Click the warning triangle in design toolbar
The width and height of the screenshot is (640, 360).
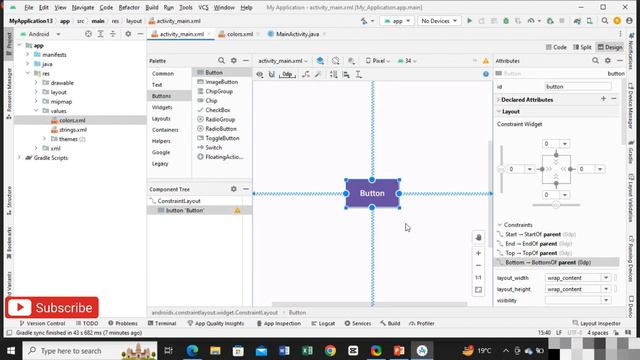click(x=486, y=61)
